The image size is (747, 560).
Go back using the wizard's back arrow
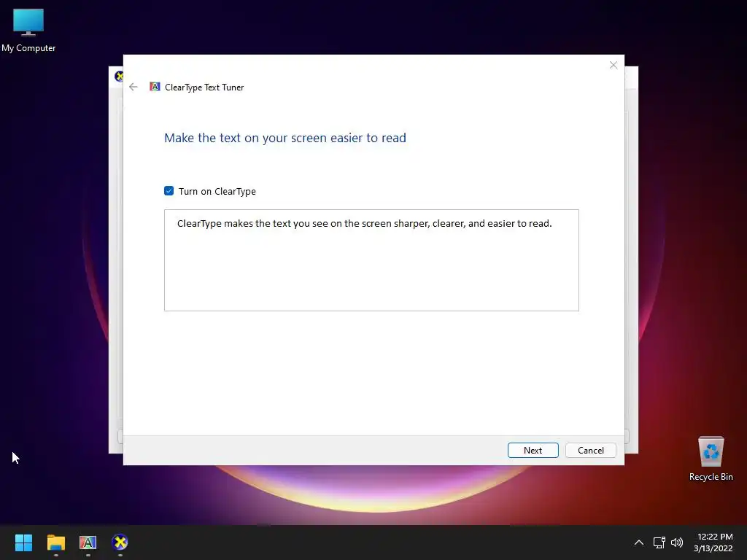click(133, 87)
